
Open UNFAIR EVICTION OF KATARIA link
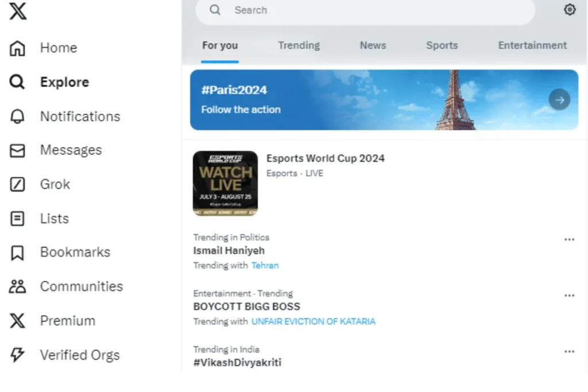pos(313,321)
